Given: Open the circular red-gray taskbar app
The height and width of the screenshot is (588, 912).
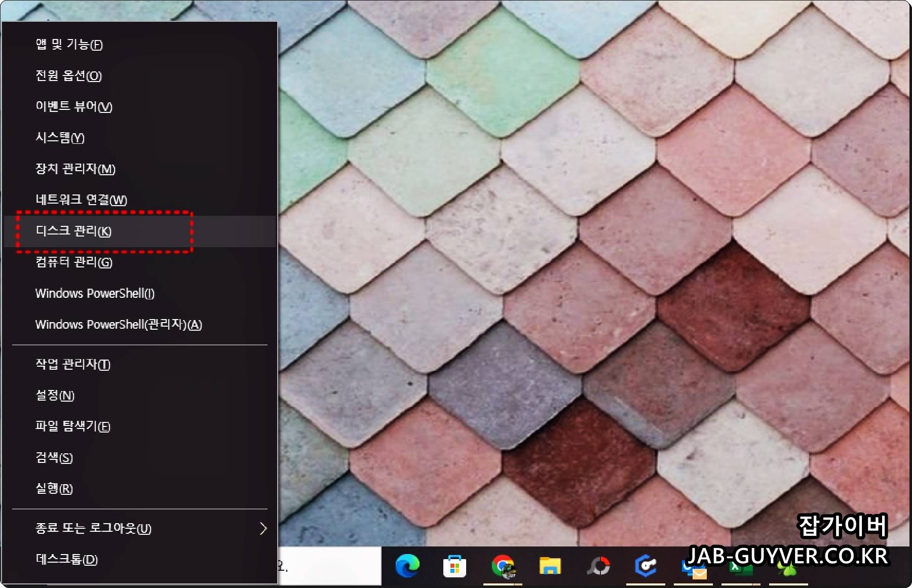Looking at the screenshot, I should pyautogui.click(x=598, y=566).
